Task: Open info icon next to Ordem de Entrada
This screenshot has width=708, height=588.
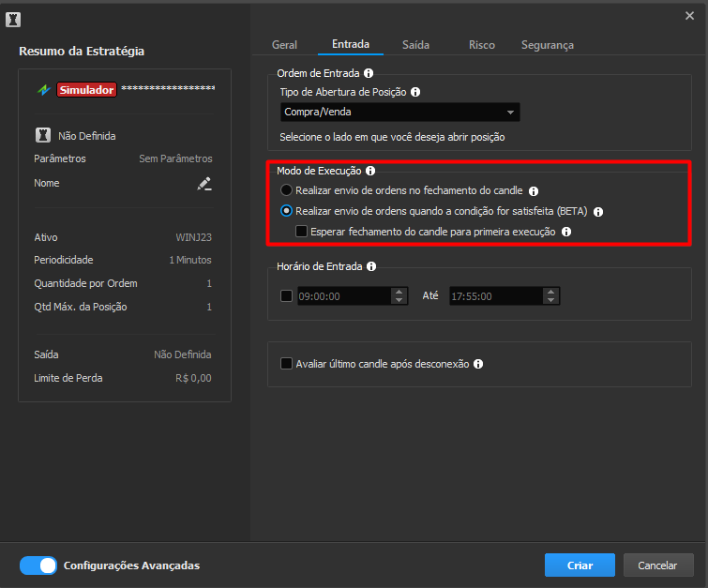Action: pyautogui.click(x=369, y=73)
